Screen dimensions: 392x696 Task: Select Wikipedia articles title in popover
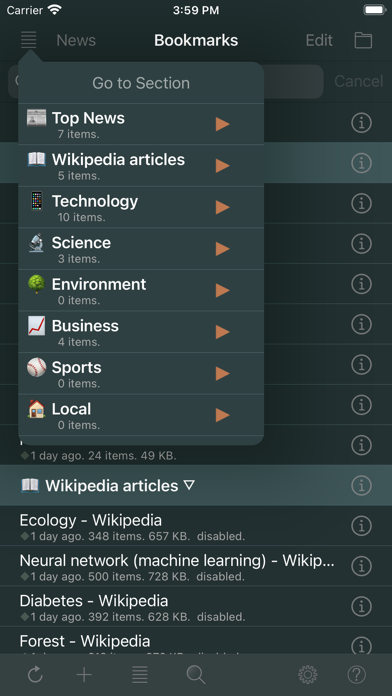pos(118,159)
